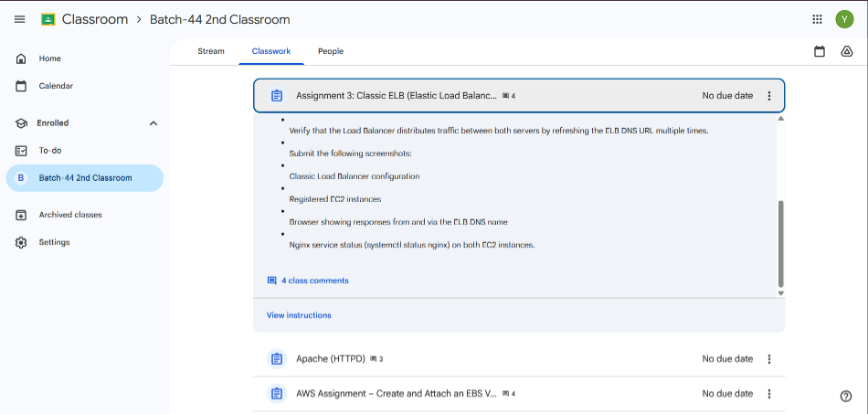868x414 pixels.
Task: Collapse the expanded Assignment 3 row
Action: tap(519, 96)
